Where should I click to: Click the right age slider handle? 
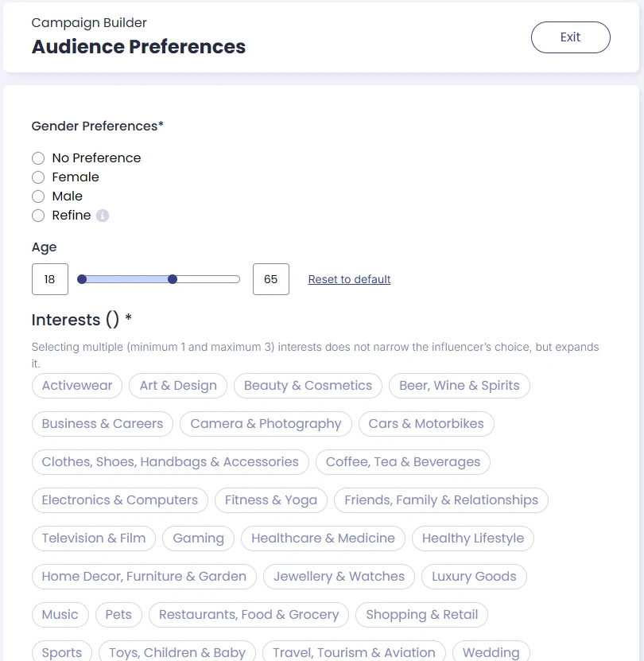click(x=173, y=279)
